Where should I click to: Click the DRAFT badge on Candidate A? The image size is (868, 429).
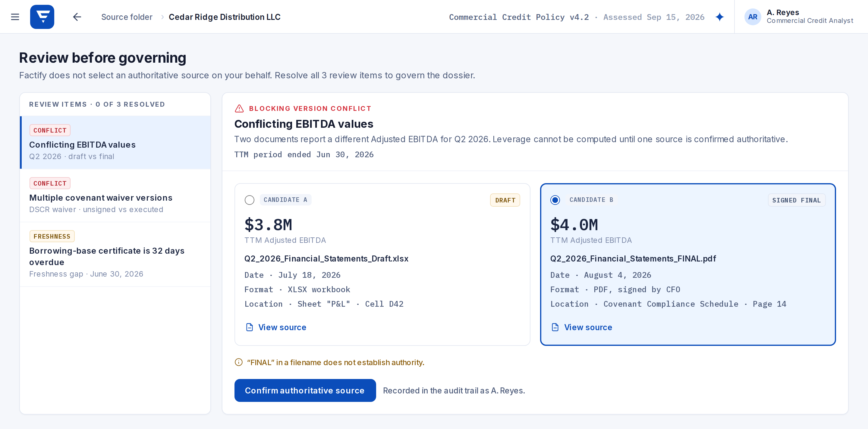pyautogui.click(x=505, y=200)
